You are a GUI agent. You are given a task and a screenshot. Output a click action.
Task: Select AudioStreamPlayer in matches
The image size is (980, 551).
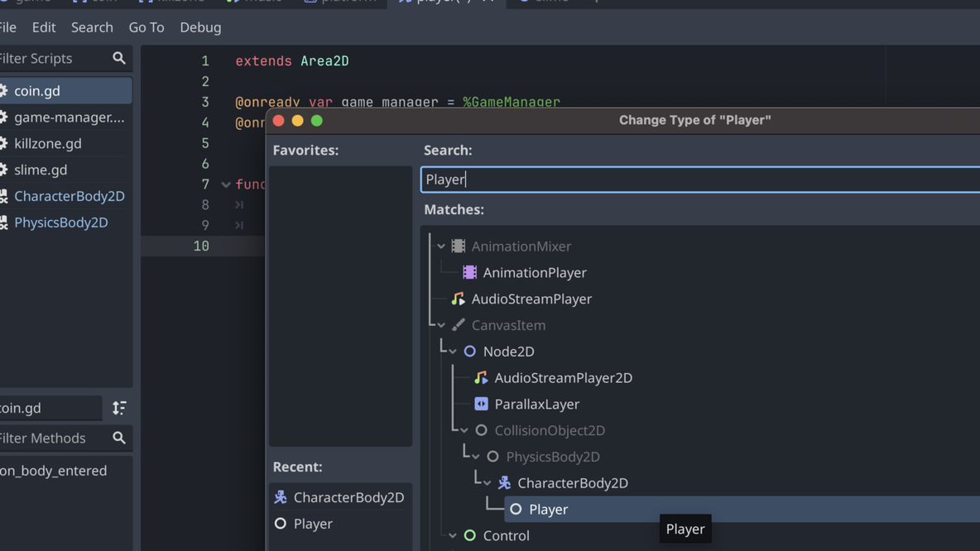click(531, 299)
